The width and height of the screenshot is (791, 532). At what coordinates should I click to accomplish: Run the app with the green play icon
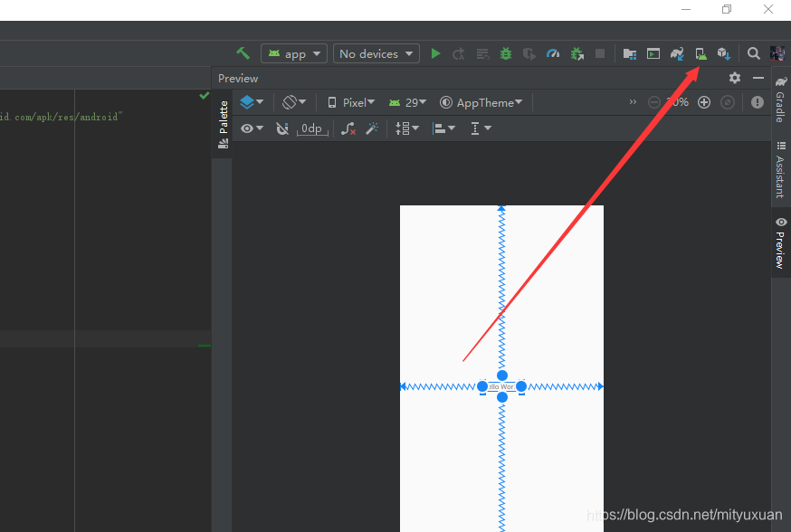coord(435,53)
